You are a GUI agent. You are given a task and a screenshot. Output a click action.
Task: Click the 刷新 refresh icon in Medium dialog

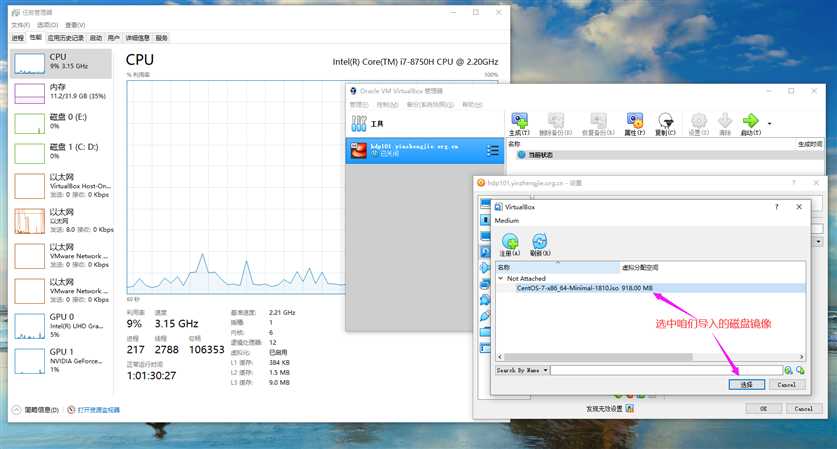tap(539, 241)
